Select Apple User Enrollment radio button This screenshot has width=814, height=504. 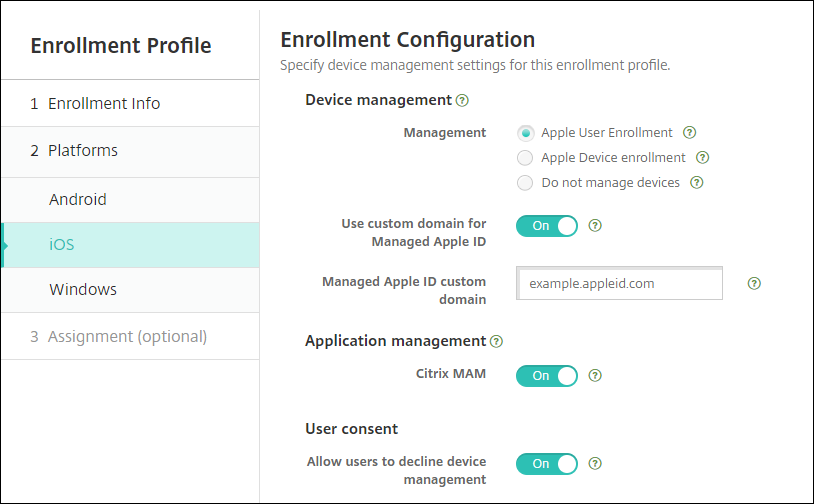click(525, 132)
